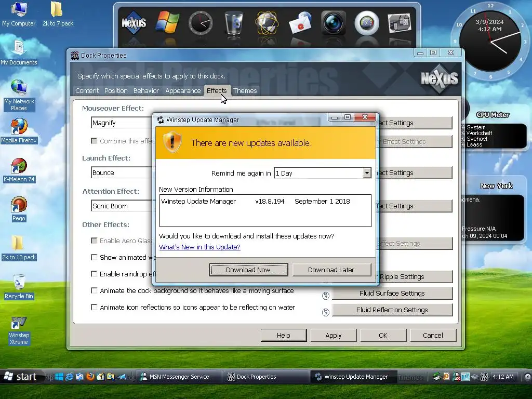Open the 2k to 10 pack folder

coord(19,248)
